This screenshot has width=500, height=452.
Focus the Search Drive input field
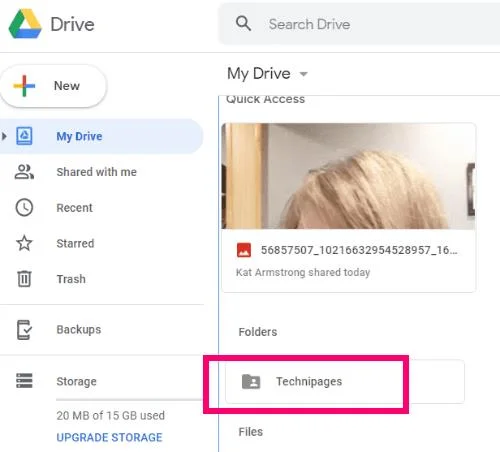point(359,24)
